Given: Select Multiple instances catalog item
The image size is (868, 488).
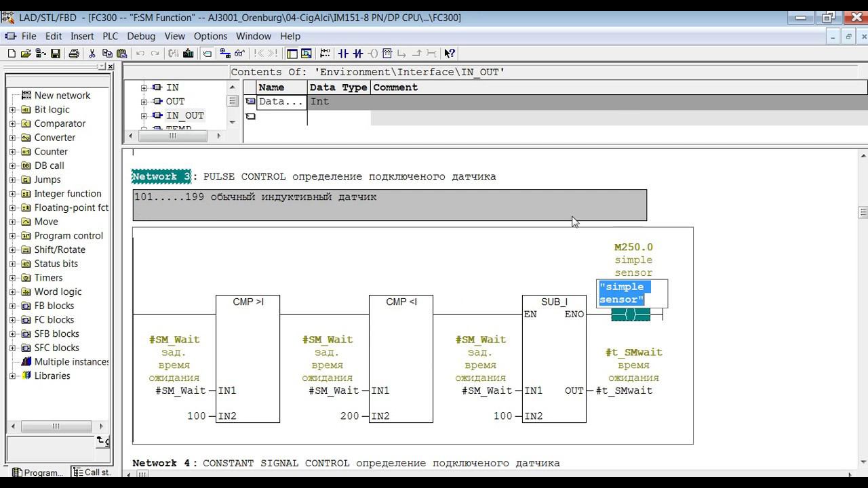Looking at the screenshot, I should coord(71,362).
